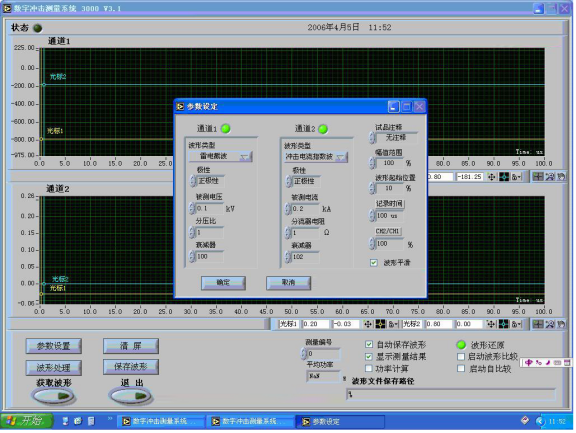
Task: Click the 被测电压 kV input field
Action: [x=209, y=208]
